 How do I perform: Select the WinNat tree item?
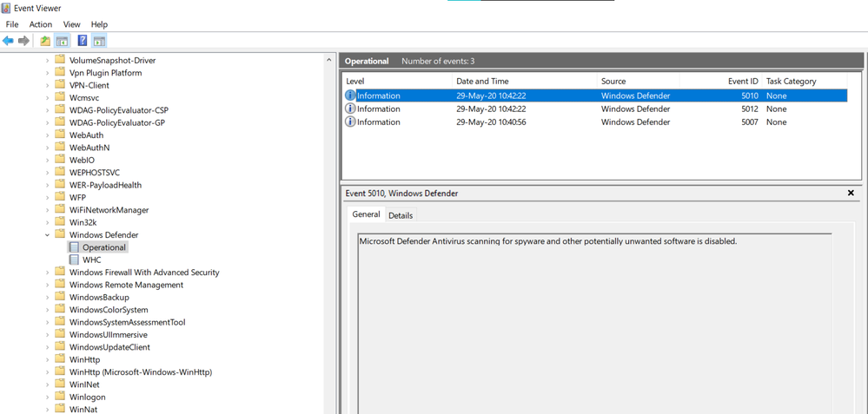[83, 410]
